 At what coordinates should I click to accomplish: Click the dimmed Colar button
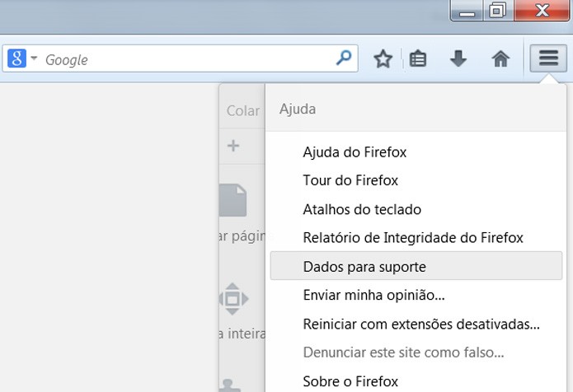(242, 110)
